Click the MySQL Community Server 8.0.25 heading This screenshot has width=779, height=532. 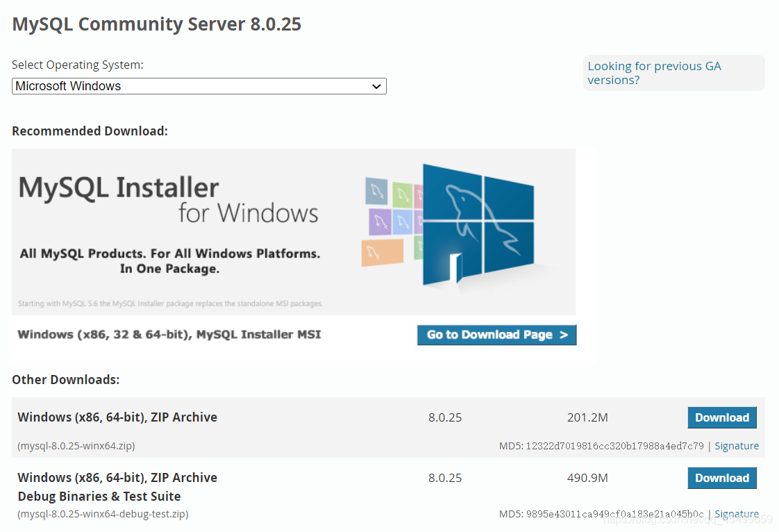(x=156, y=24)
